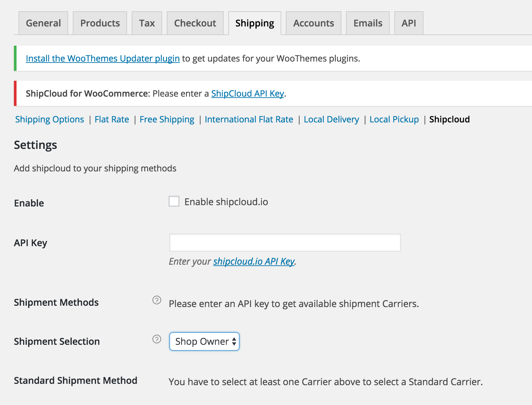Screen dimensions: 532x405
Task: Go to Flat Rate settings
Action: click(112, 119)
